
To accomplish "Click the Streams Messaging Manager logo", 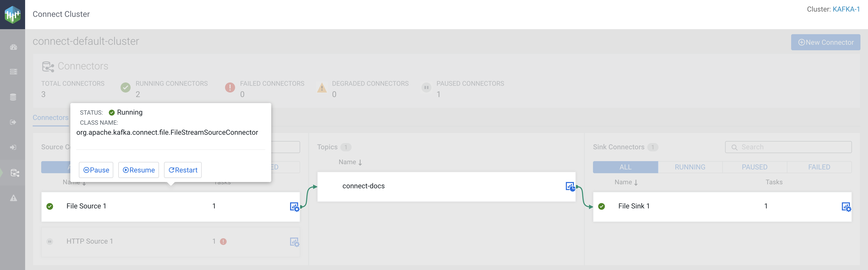I will tap(13, 15).
